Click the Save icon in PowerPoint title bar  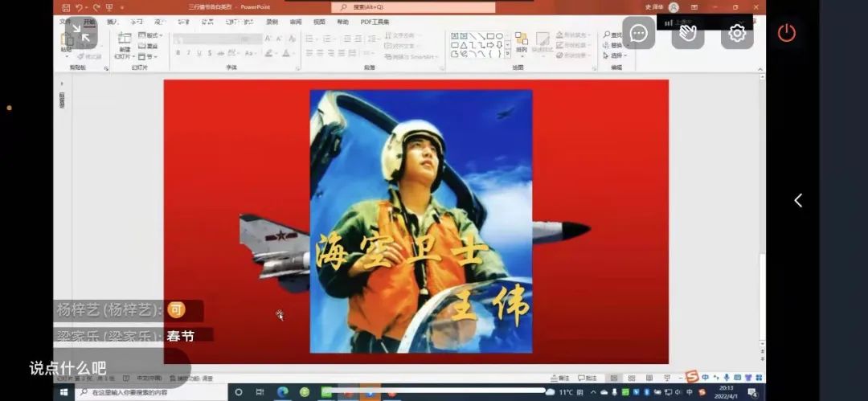(67, 7)
